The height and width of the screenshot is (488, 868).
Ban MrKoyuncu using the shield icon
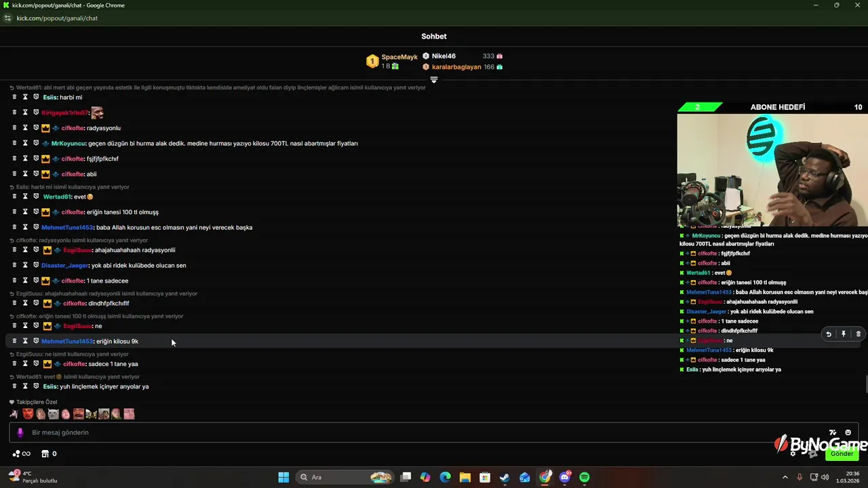(x=36, y=143)
